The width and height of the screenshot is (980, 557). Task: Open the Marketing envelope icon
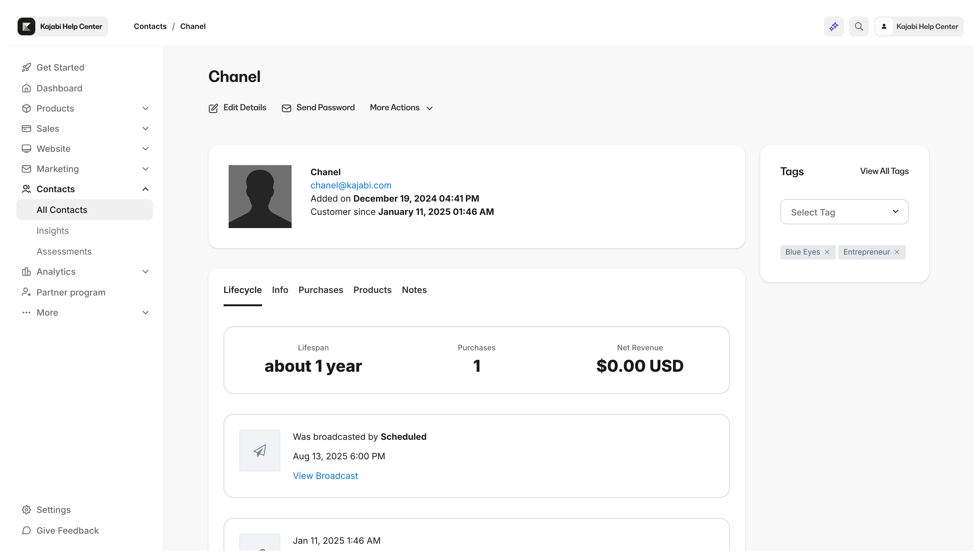point(26,169)
